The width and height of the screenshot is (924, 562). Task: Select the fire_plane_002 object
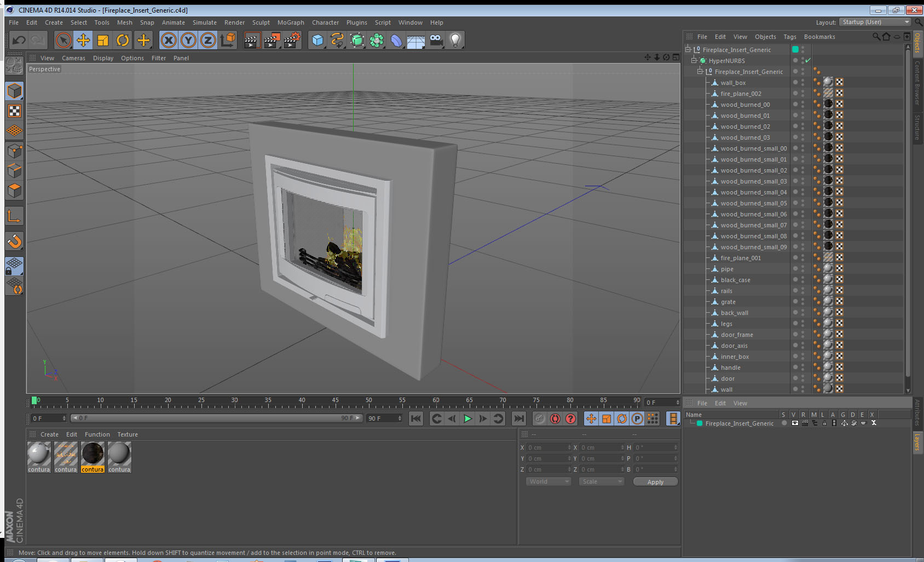[741, 94]
